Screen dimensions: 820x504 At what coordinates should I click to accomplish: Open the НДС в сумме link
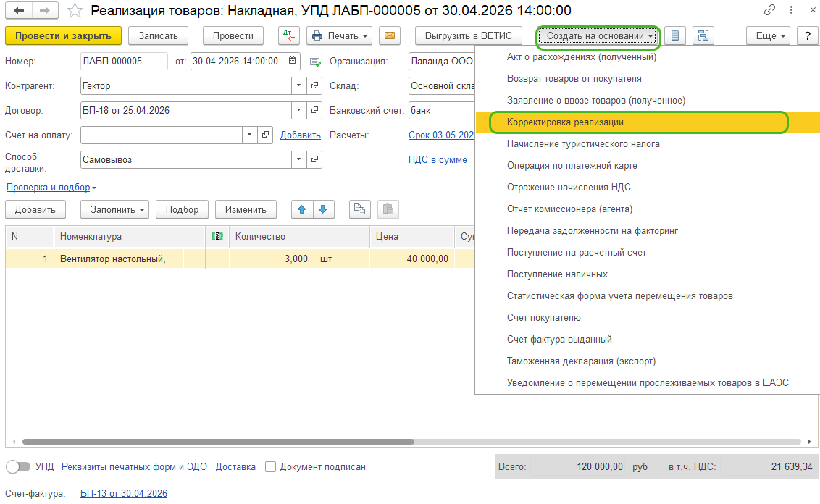coord(438,159)
